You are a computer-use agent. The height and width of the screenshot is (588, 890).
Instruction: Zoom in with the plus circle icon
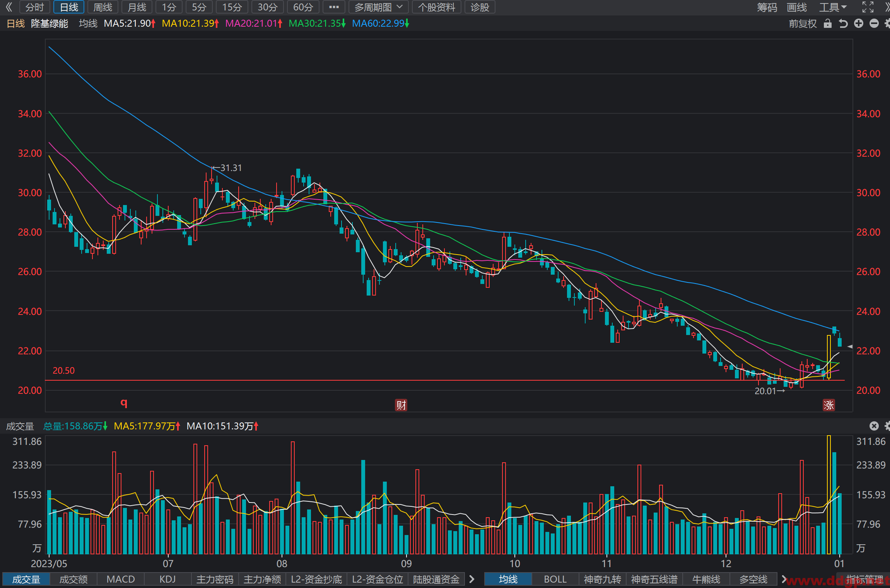point(859,24)
